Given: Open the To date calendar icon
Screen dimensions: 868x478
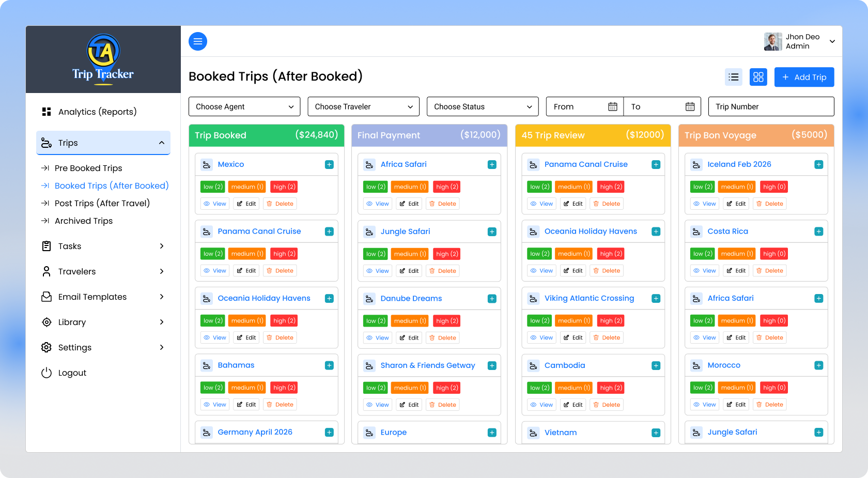Looking at the screenshot, I should [x=690, y=106].
